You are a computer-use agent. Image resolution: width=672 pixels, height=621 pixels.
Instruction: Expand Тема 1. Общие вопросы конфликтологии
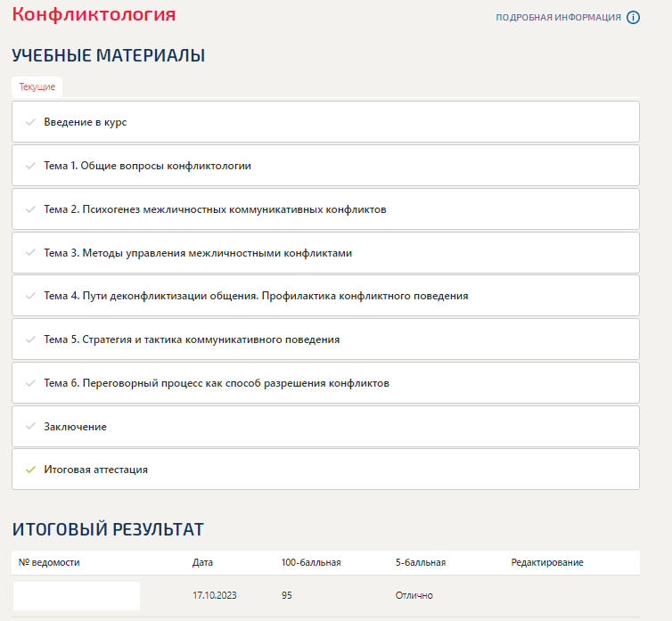tap(325, 166)
